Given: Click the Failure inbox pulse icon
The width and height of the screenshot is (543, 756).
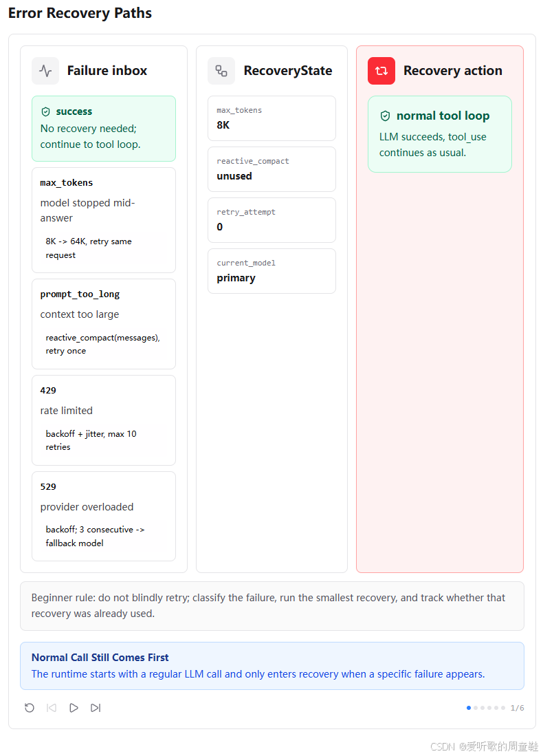Looking at the screenshot, I should click(45, 71).
